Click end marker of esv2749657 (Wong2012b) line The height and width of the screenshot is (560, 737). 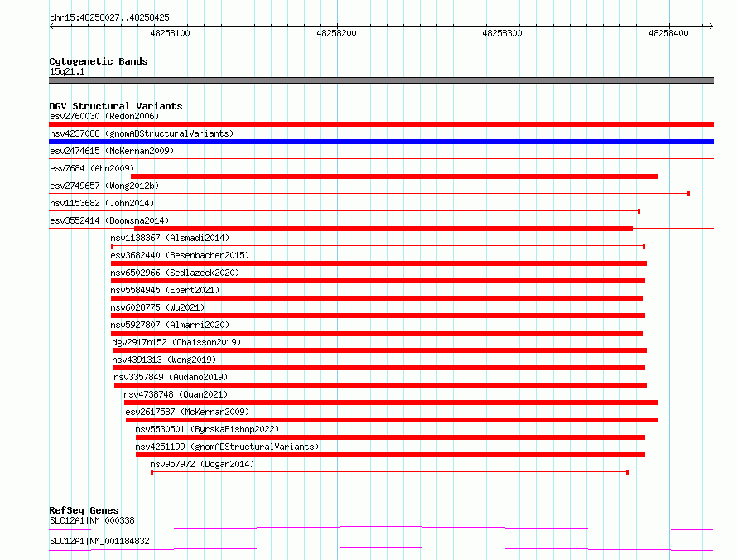[689, 194]
